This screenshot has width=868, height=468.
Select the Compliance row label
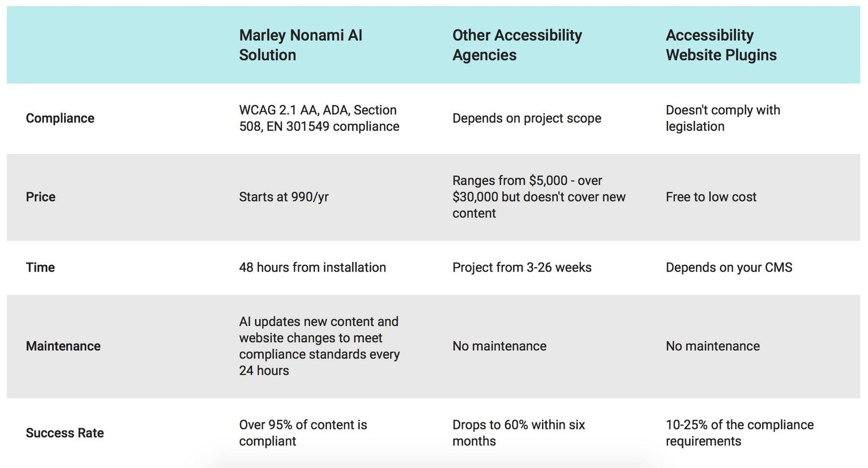tap(60, 118)
